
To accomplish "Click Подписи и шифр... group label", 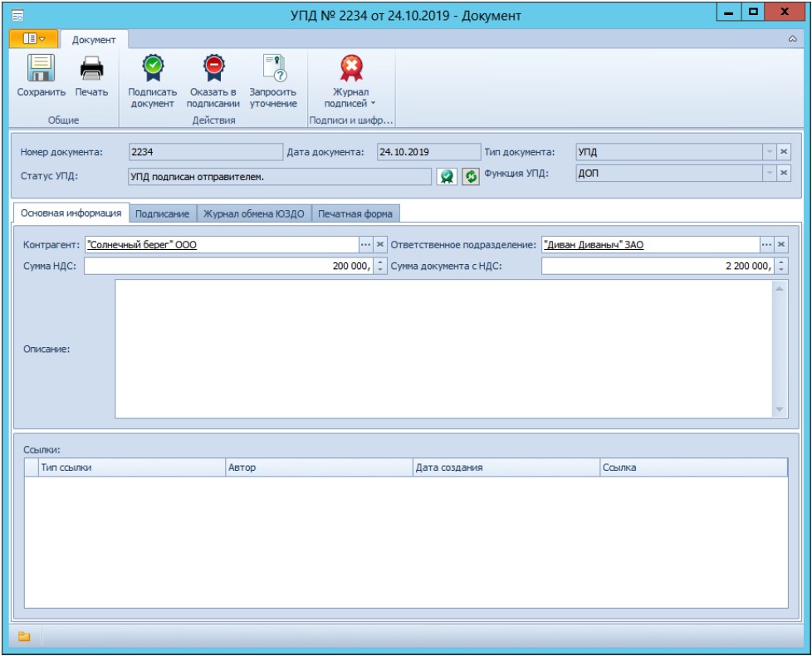I will (x=351, y=120).
